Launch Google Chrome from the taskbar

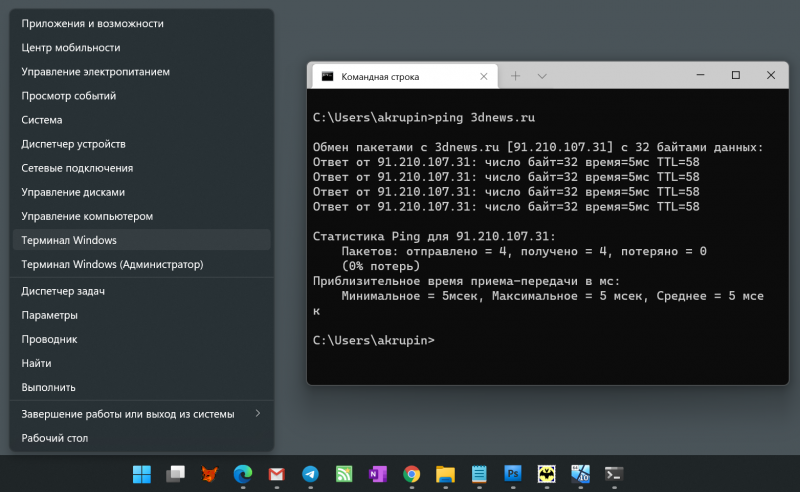click(x=412, y=474)
